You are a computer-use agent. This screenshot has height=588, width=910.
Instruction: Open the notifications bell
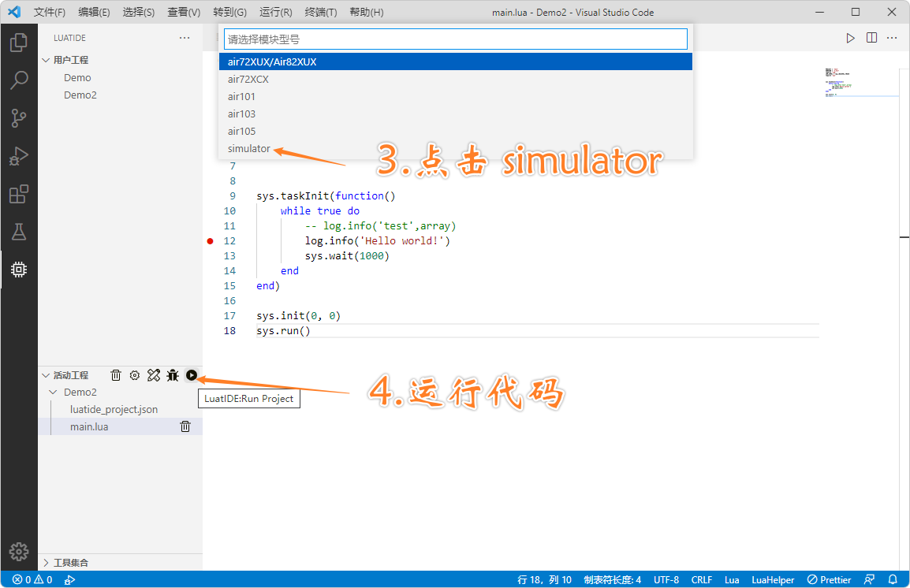[893, 579]
